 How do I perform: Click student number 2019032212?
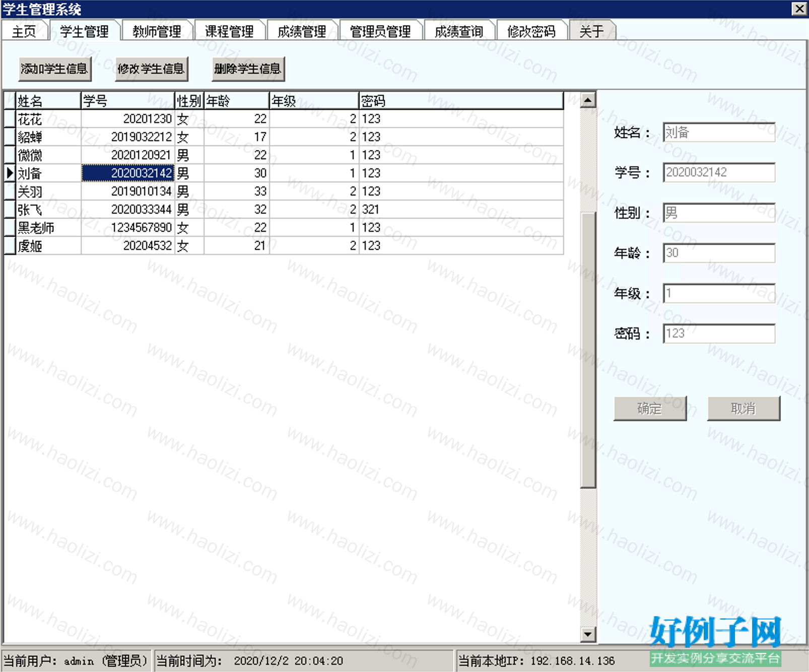[x=128, y=137]
